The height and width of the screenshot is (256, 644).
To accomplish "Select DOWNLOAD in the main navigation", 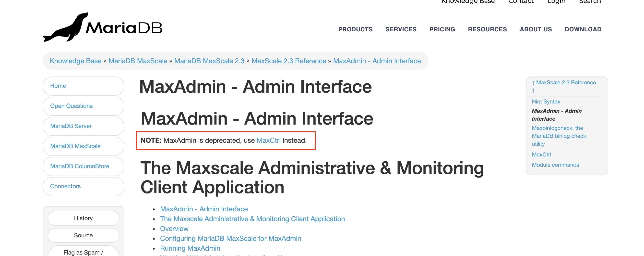I will tap(583, 29).
